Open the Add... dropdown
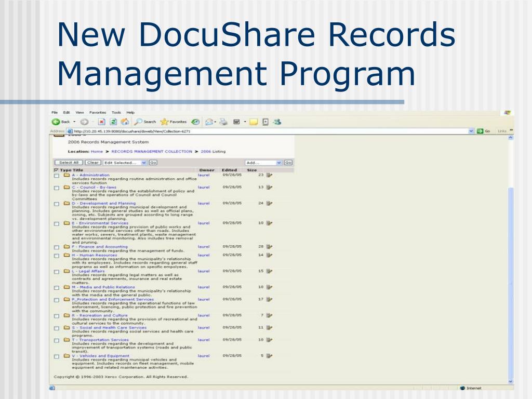The image size is (532, 399). coord(263,163)
